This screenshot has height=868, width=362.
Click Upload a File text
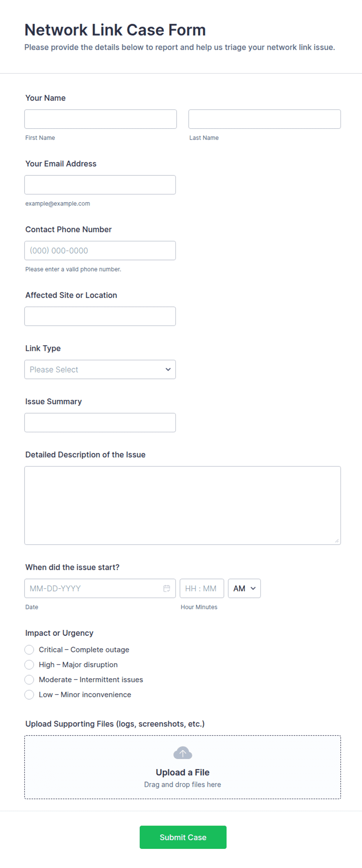pyautogui.click(x=183, y=773)
